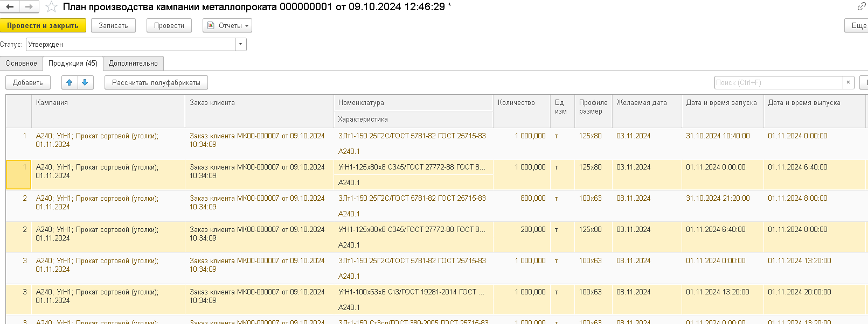Switch to the Дополнительно tab
The image size is (868, 324).
click(x=133, y=64)
